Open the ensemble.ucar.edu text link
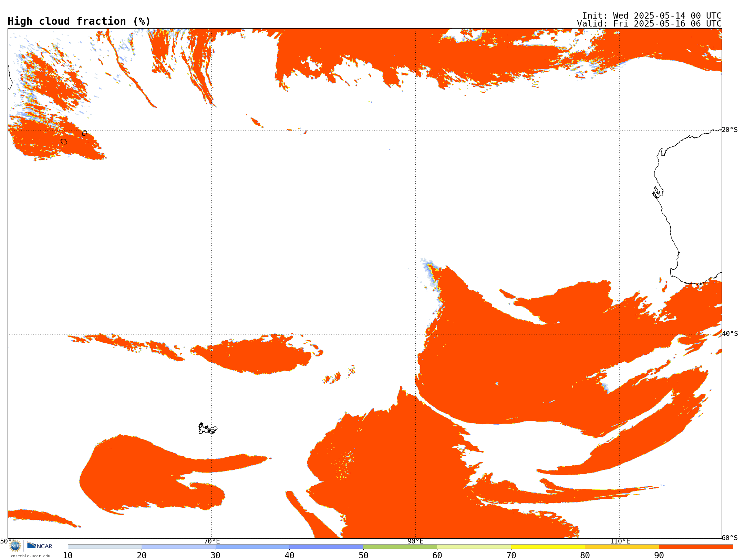The image size is (744, 560). [x=30, y=556]
